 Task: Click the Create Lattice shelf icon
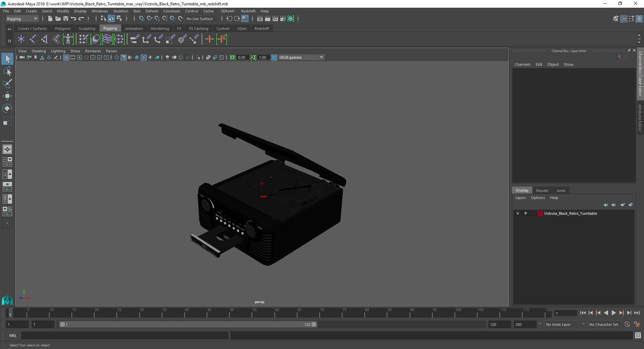107,39
